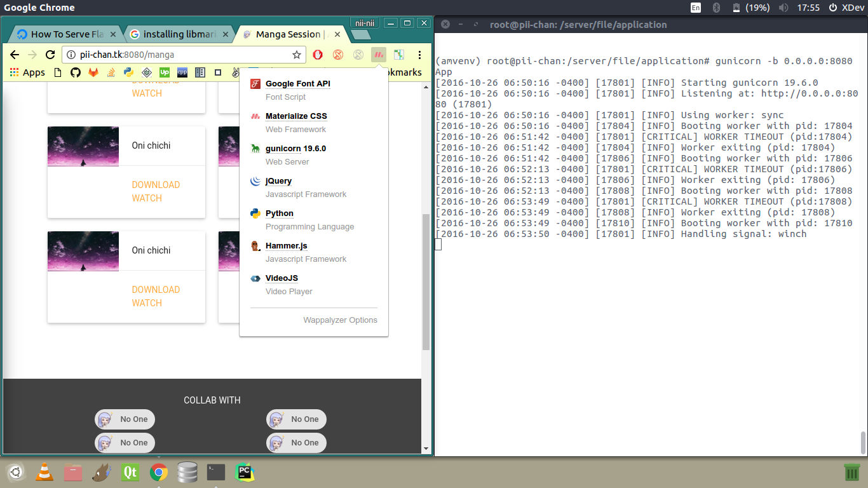Open the GitHub bookmark icon
Image resolution: width=868 pixels, height=488 pixels.
[76, 72]
